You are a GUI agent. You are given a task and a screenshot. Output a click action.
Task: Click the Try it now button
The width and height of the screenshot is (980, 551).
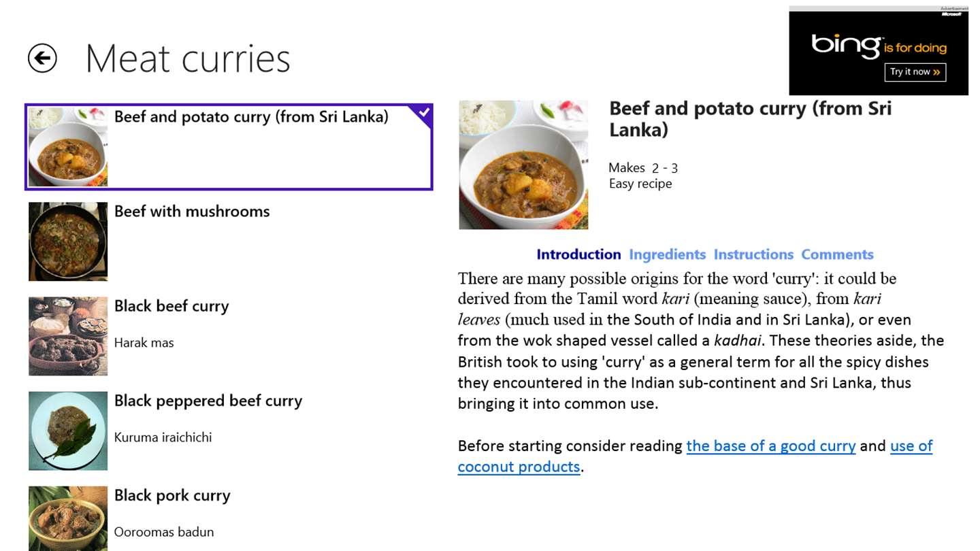click(915, 72)
